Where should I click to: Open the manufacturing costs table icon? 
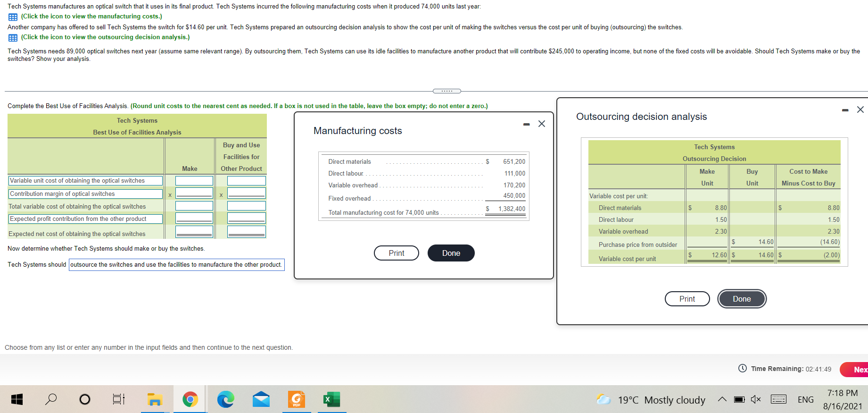tap(13, 17)
